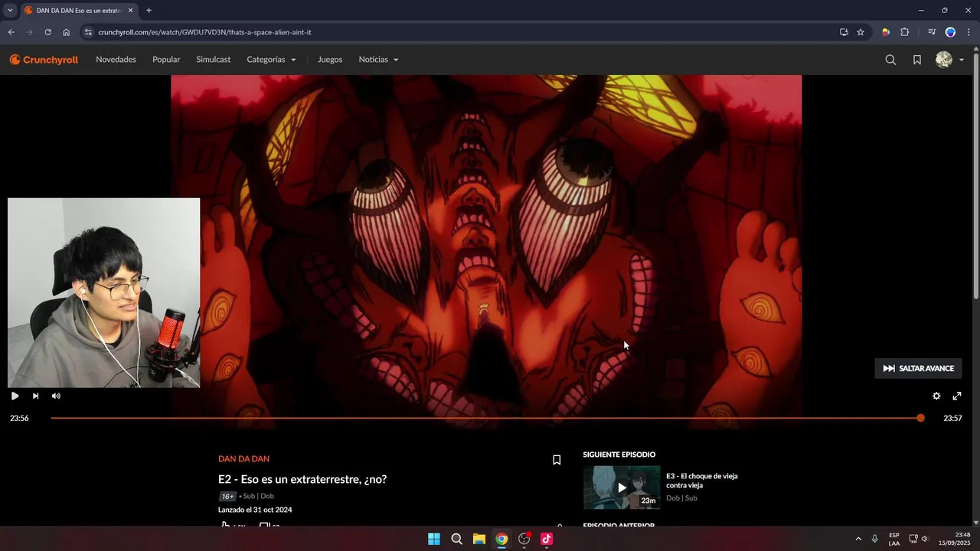Open the Chrome three-dot menu
Viewport: 980px width, 551px height.
click(x=969, y=32)
